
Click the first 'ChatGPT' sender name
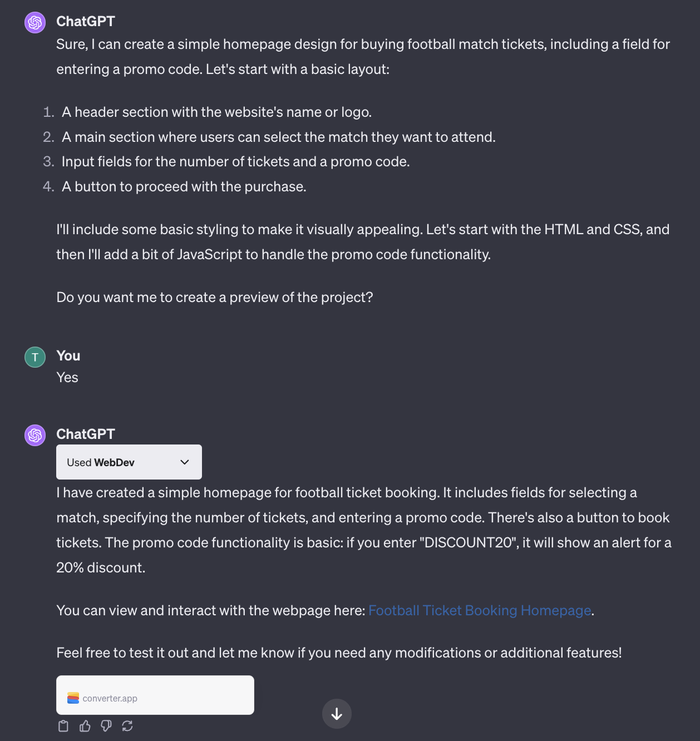point(86,22)
